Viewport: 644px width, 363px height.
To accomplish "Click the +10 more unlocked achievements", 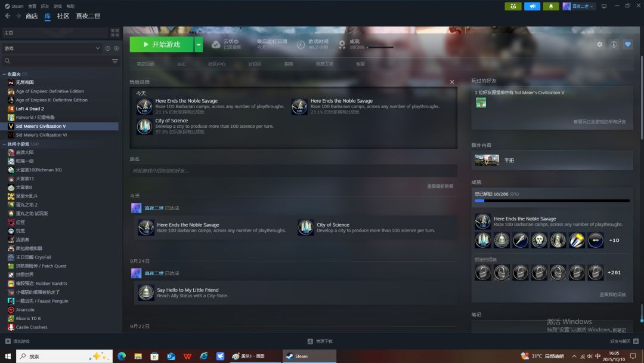I will (614, 240).
